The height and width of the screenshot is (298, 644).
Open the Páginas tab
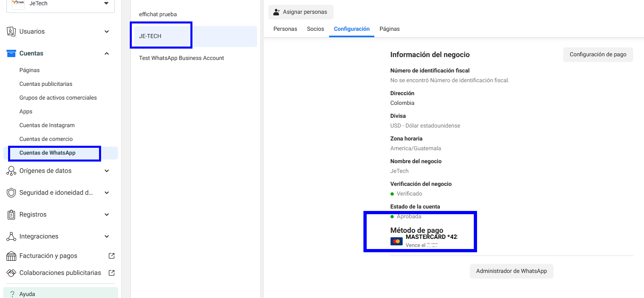(x=390, y=29)
